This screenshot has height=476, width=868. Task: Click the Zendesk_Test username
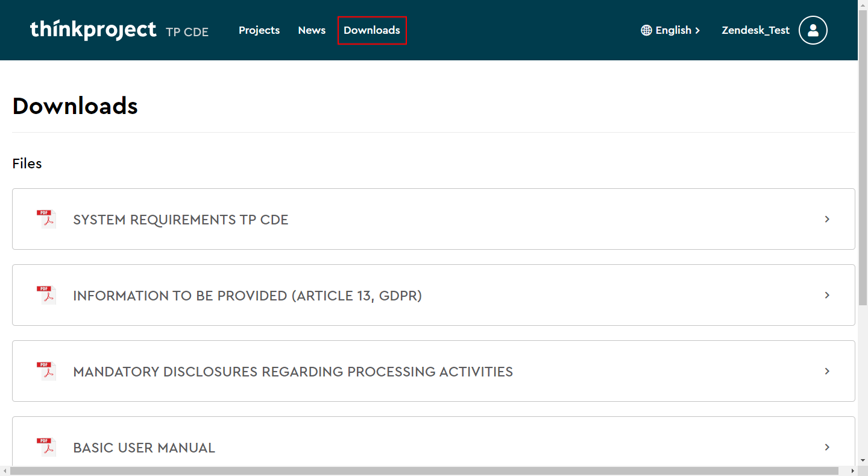point(755,30)
